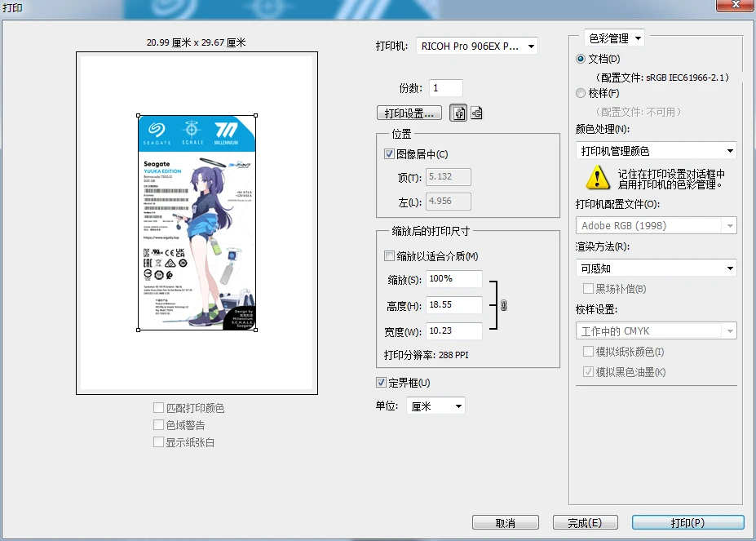Enable 显示纸张白 checkbox
The image size is (756, 541).
(x=158, y=442)
